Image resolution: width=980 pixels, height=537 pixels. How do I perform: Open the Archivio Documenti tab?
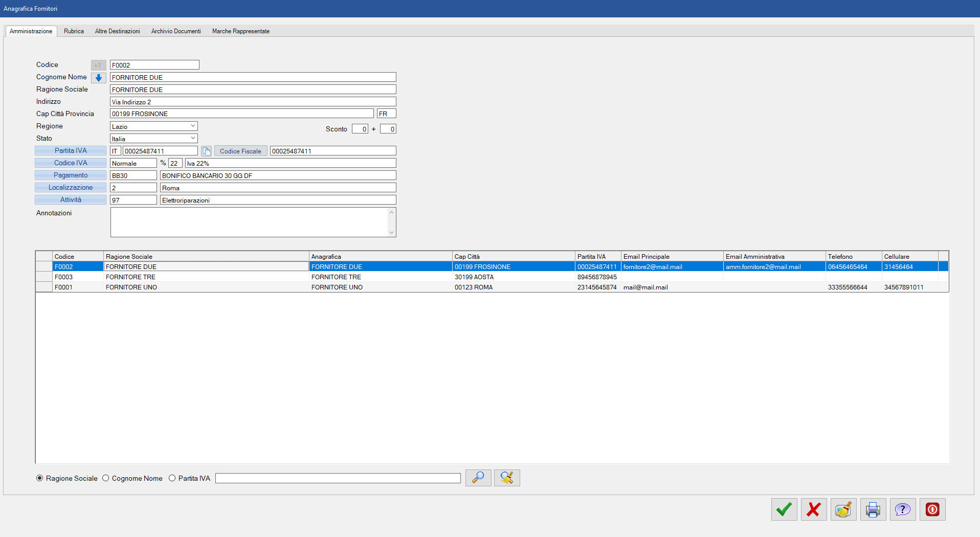[175, 31]
